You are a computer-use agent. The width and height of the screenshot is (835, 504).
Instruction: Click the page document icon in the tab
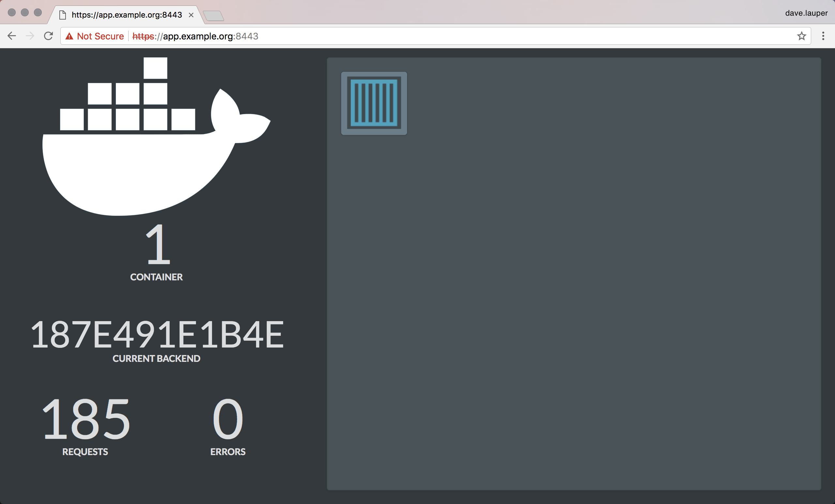(x=62, y=15)
